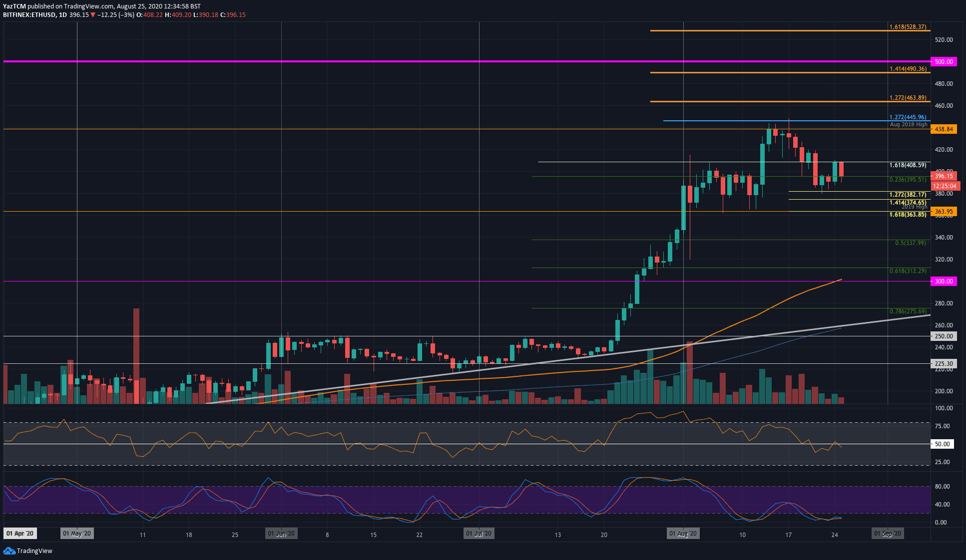Screen dimensions: 966x560
Task: Select the blue 1.272(445.96) Fibonacci label
Action: tap(908, 117)
